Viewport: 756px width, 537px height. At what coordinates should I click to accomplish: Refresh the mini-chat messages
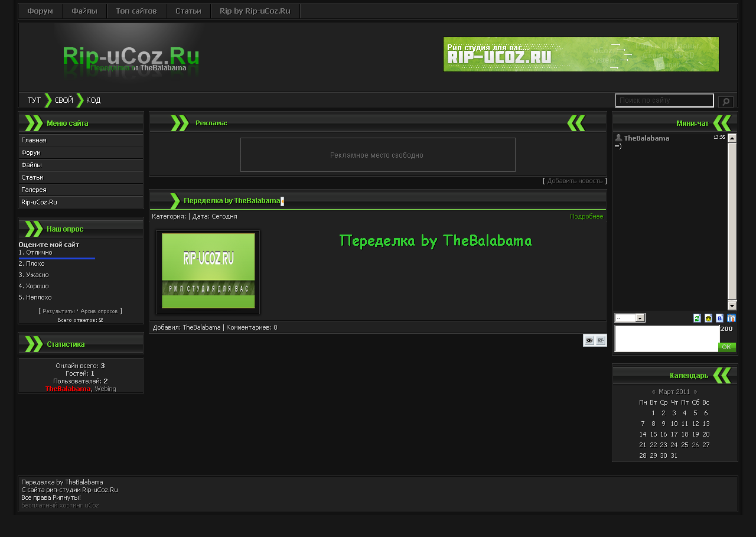697,318
